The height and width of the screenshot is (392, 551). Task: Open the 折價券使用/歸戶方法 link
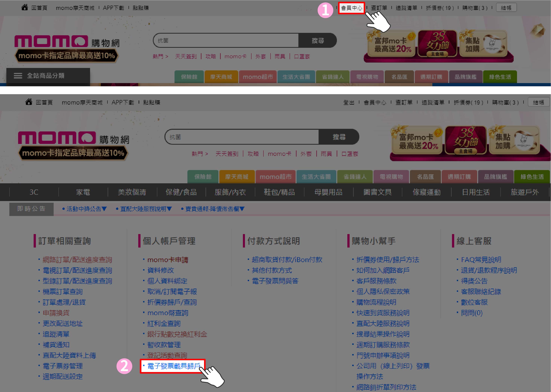[x=388, y=260]
